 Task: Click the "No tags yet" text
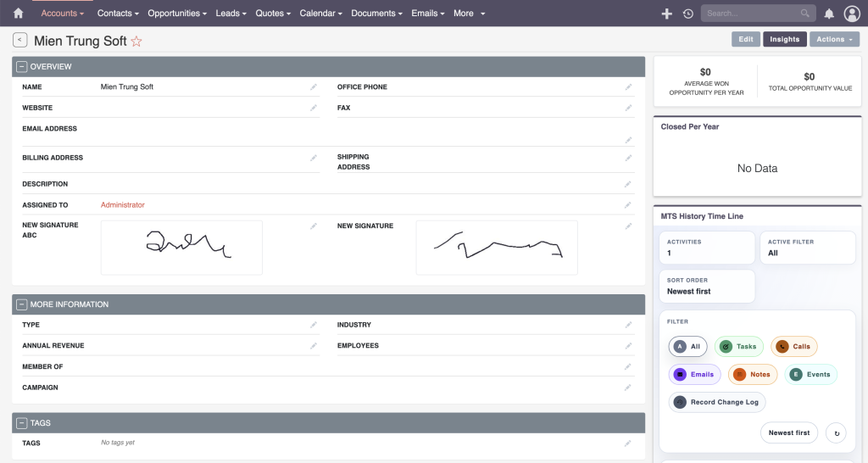[x=117, y=443]
